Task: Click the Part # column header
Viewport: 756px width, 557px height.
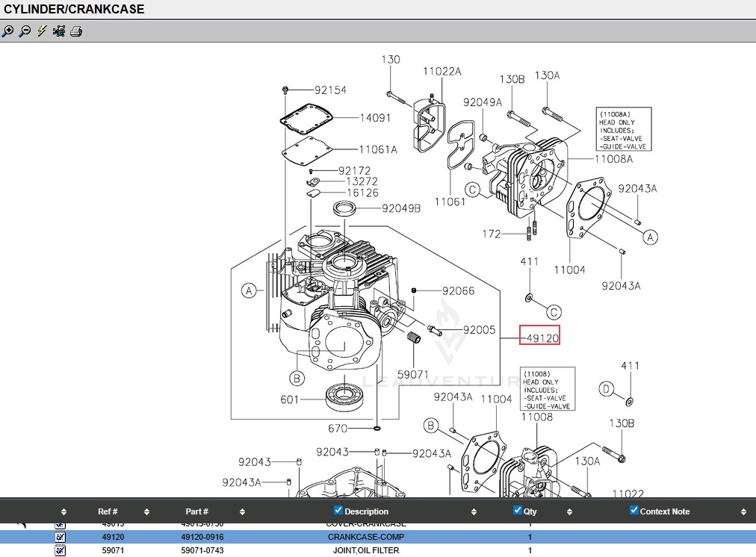Action: click(196, 511)
